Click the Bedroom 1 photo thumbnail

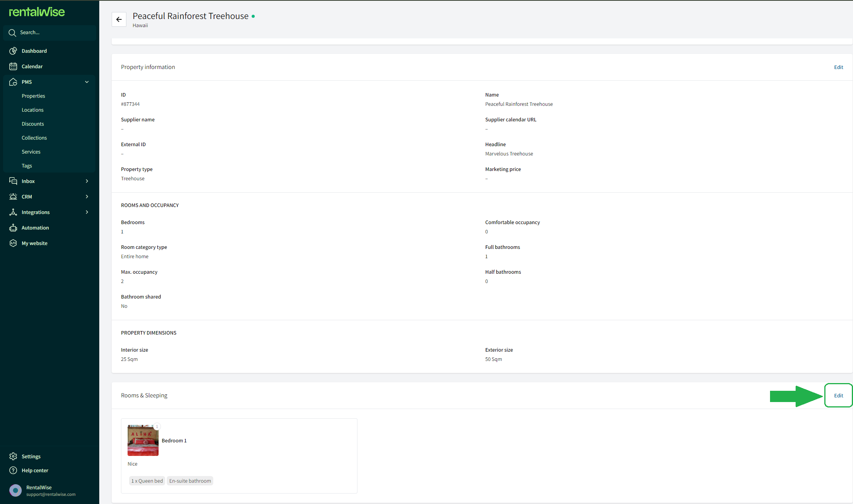click(x=143, y=440)
